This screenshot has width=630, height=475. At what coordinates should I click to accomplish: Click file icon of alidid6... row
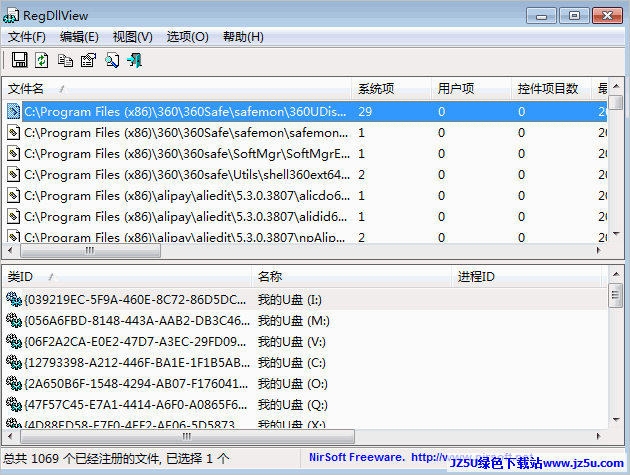tap(13, 217)
